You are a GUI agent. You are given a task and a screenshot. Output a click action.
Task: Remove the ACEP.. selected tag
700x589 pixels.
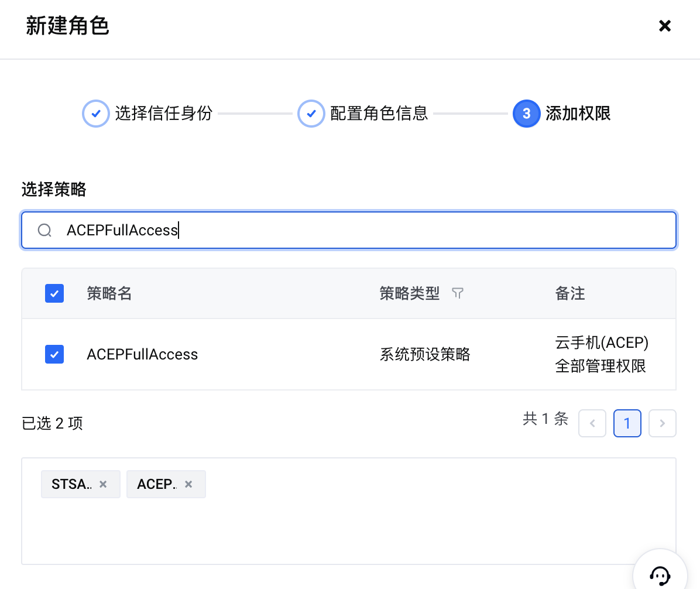pyautogui.click(x=188, y=484)
